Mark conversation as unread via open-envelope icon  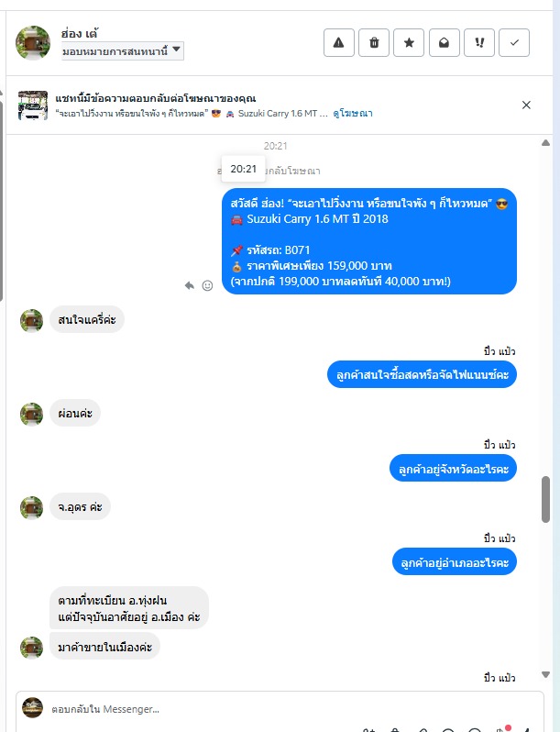[445, 42]
